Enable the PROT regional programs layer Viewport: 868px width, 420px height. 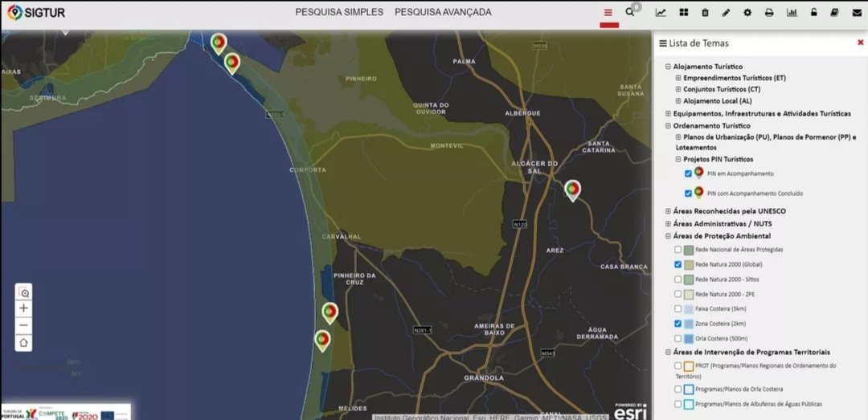(x=678, y=365)
